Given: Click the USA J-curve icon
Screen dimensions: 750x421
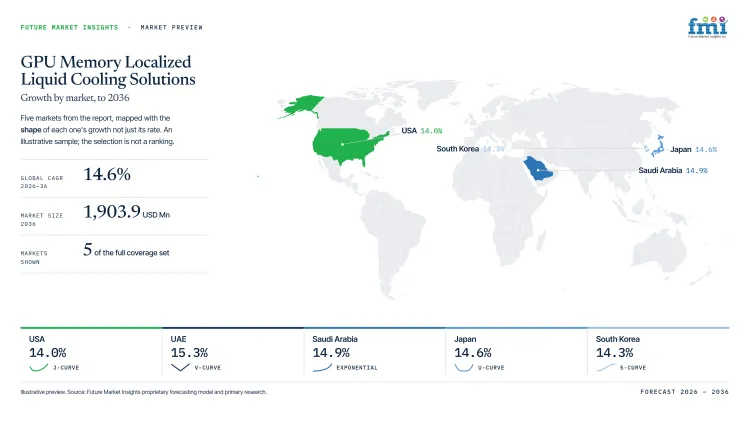Looking at the screenshot, I should pos(39,367).
